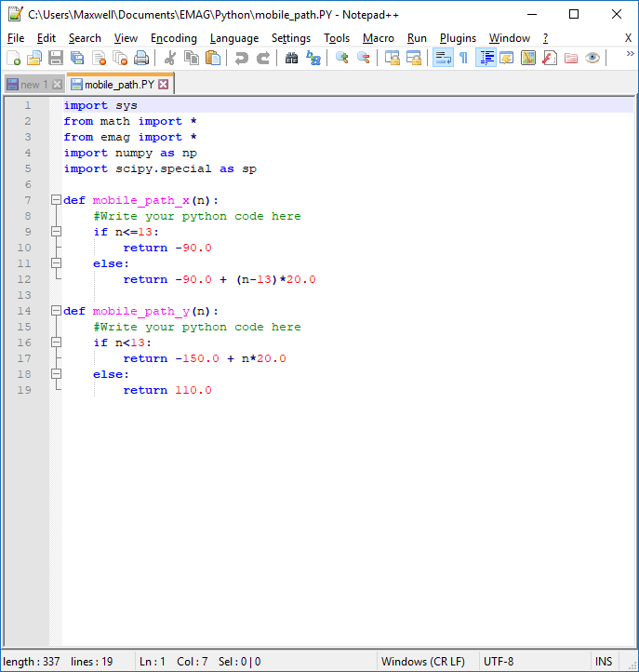Viewport: 639px width, 672px height.
Task: Click UTF-8 encoding in status bar
Action: pyautogui.click(x=498, y=662)
